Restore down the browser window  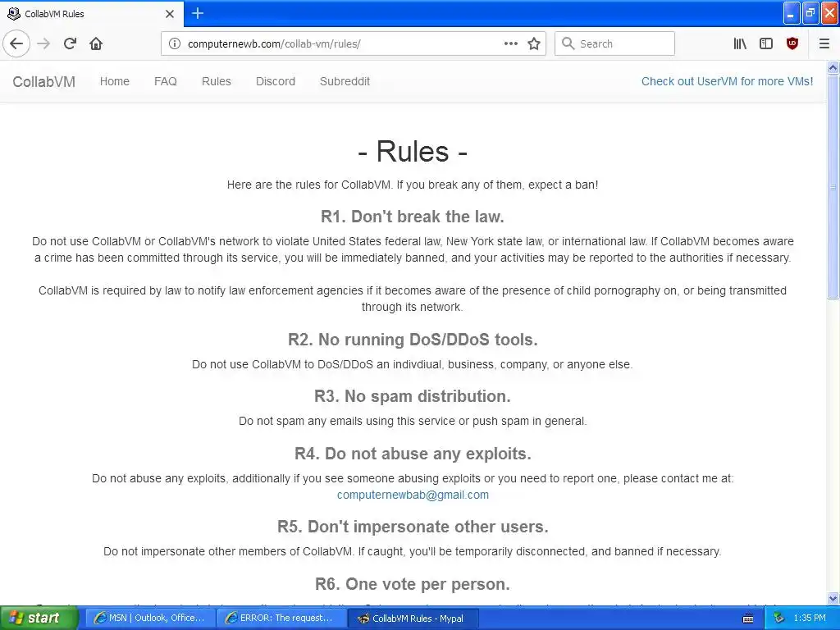pyautogui.click(x=810, y=13)
